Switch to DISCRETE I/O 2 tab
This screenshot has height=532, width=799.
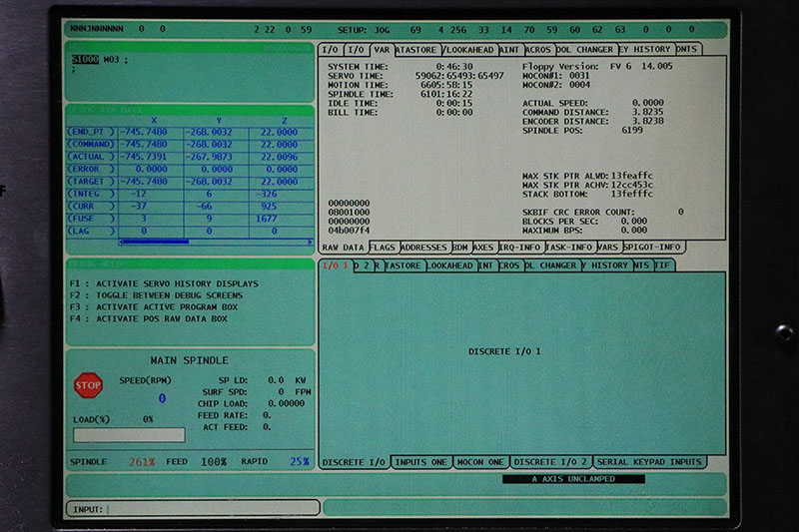[x=551, y=462]
